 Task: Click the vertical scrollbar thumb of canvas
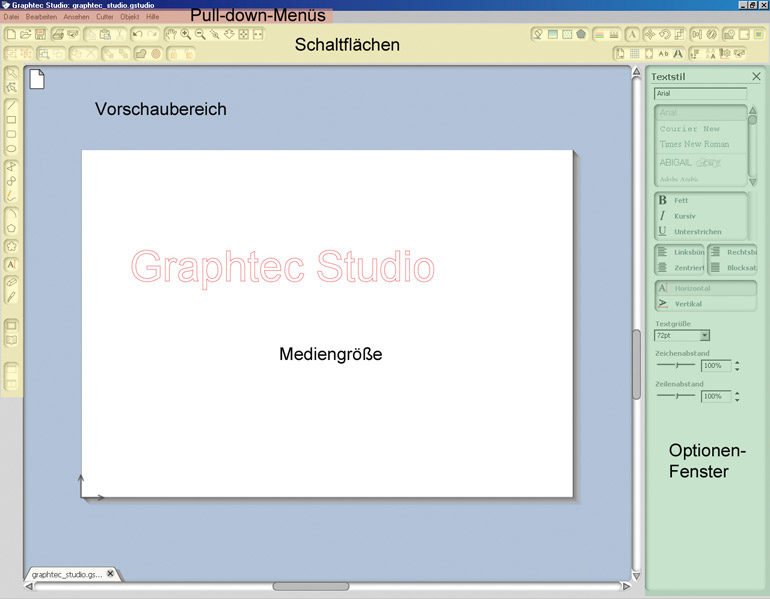[x=636, y=364]
